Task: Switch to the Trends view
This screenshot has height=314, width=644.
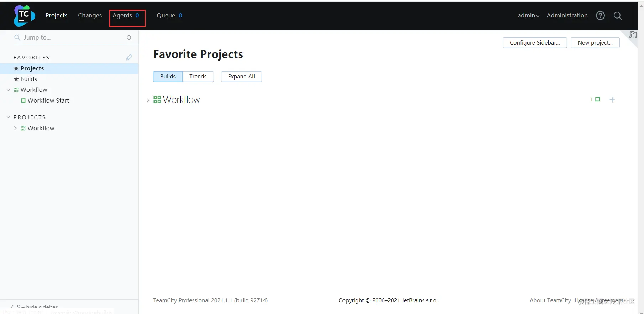Action: pyautogui.click(x=198, y=77)
